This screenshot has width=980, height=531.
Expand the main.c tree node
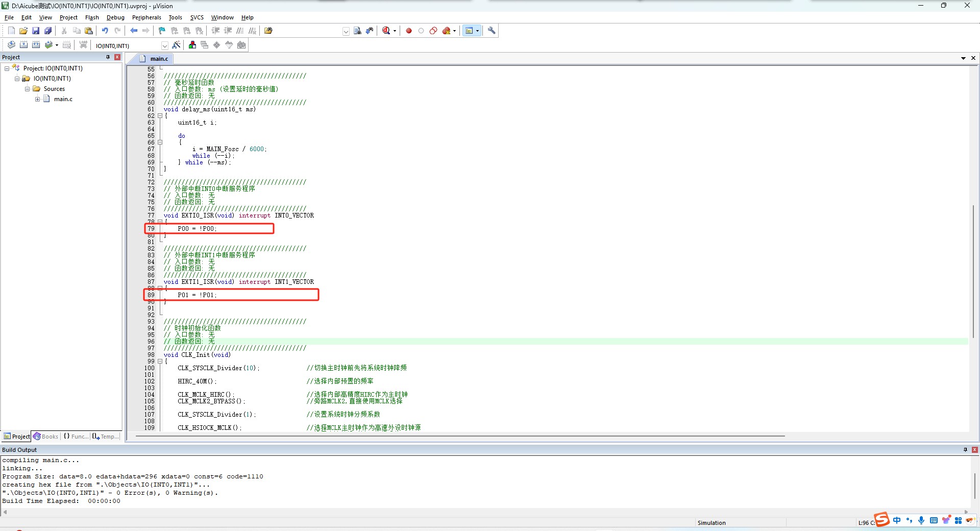(37, 99)
